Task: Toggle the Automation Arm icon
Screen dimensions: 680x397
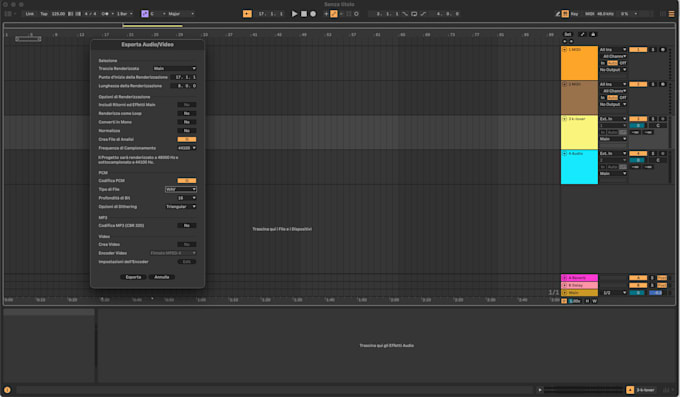Action: click(x=333, y=14)
